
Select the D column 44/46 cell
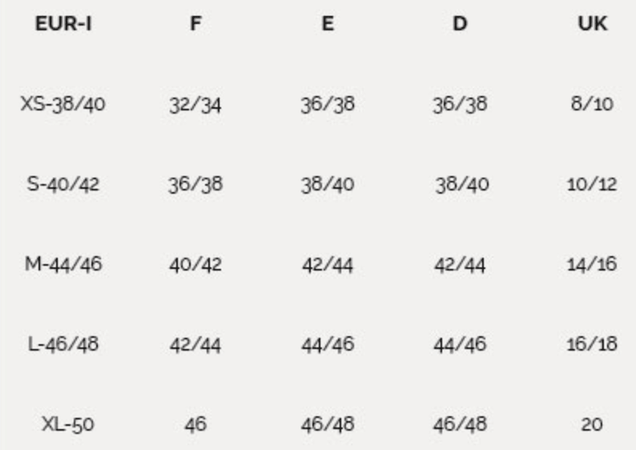(x=459, y=344)
